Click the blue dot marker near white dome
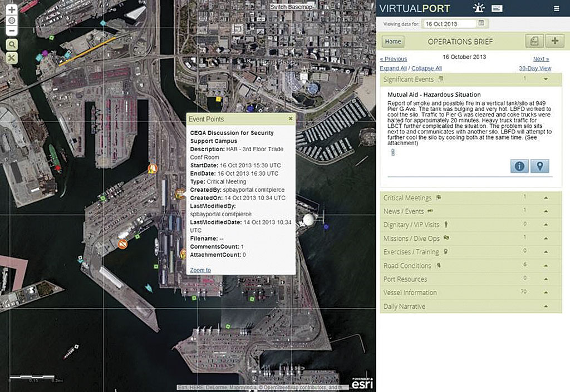570x392 pixels. [326, 227]
